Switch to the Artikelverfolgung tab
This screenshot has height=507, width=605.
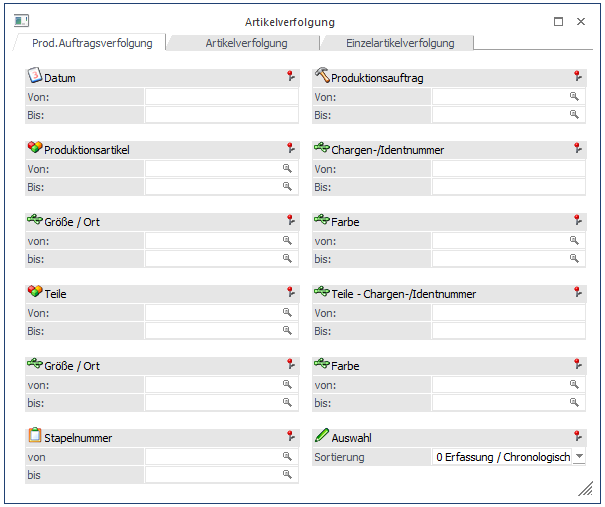pyautogui.click(x=246, y=43)
